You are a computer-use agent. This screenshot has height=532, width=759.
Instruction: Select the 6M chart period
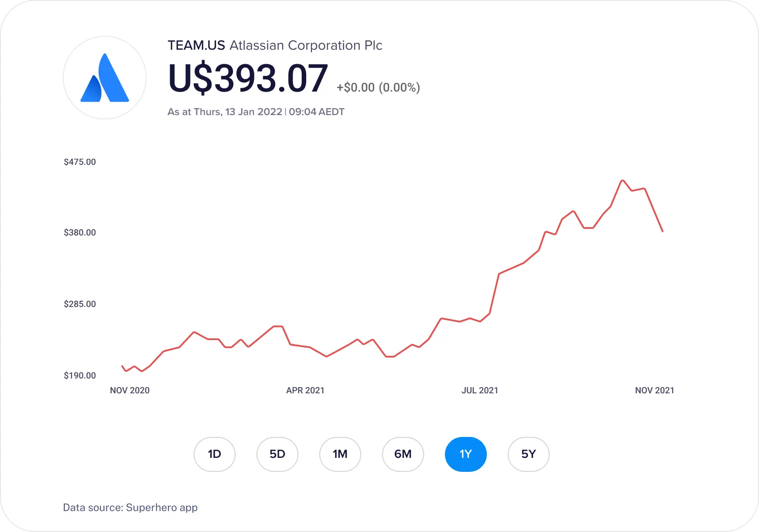(x=403, y=454)
